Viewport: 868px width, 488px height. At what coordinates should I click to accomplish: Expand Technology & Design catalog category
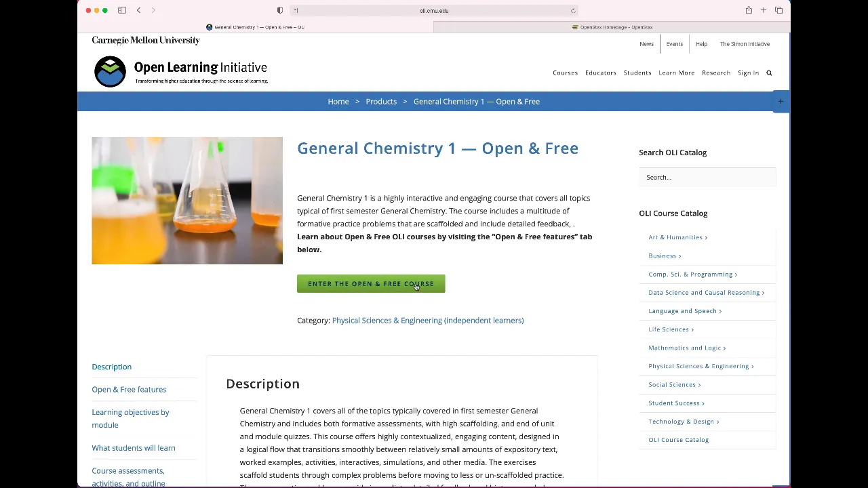(684, 422)
